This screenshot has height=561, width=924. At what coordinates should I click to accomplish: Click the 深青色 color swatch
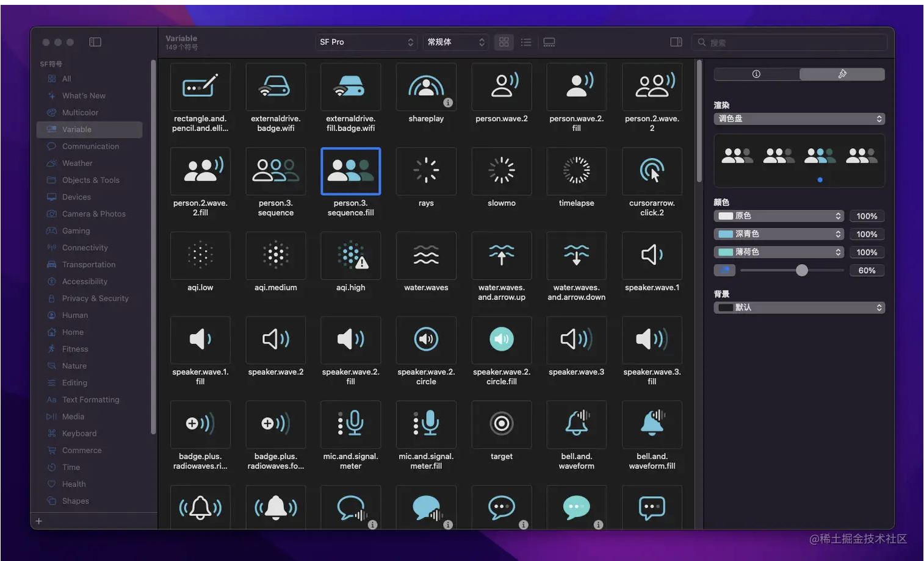pyautogui.click(x=726, y=234)
